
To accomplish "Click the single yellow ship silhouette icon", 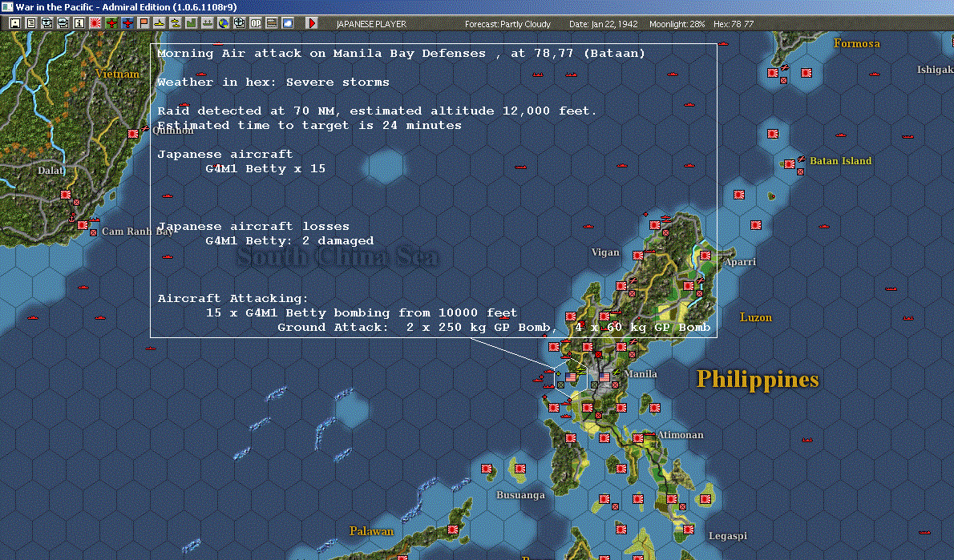I will pyautogui.click(x=159, y=23).
